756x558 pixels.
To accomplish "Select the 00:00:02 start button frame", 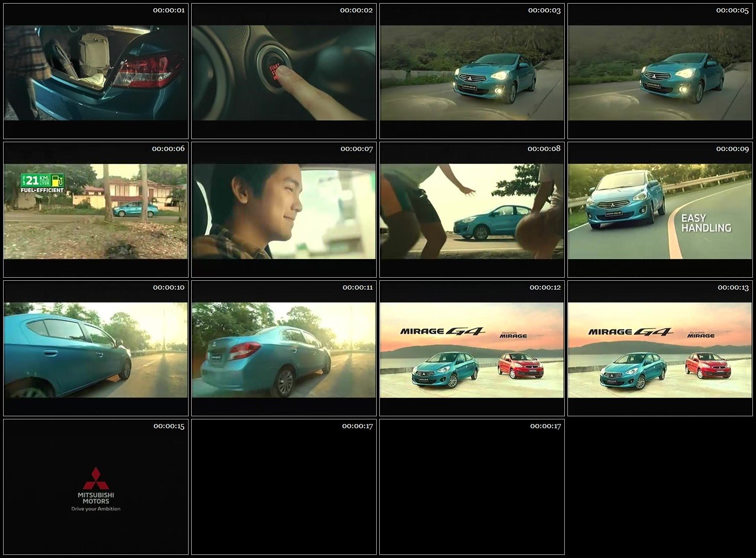I will (x=284, y=71).
